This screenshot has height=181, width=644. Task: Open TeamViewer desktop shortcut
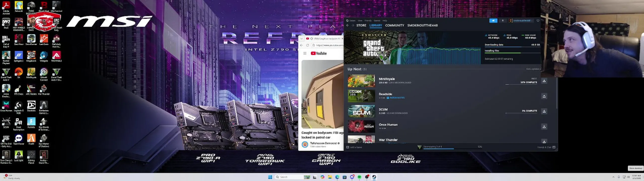(19, 140)
